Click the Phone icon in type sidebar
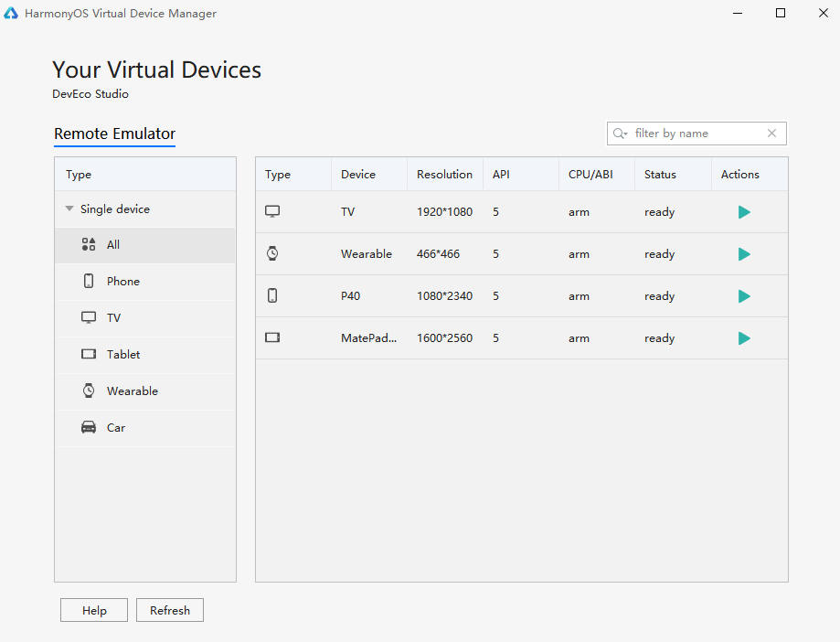 (x=89, y=281)
